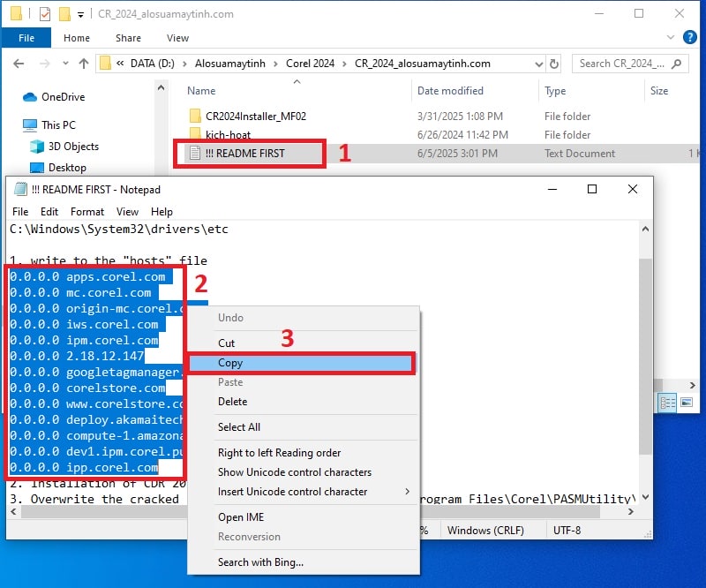Click the address bar folder icon
Screen dimensions: 706x588
[x=105, y=63]
